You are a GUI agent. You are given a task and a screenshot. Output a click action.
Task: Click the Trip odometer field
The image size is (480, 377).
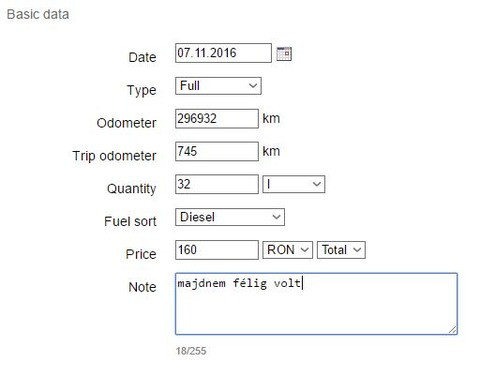click(x=217, y=151)
